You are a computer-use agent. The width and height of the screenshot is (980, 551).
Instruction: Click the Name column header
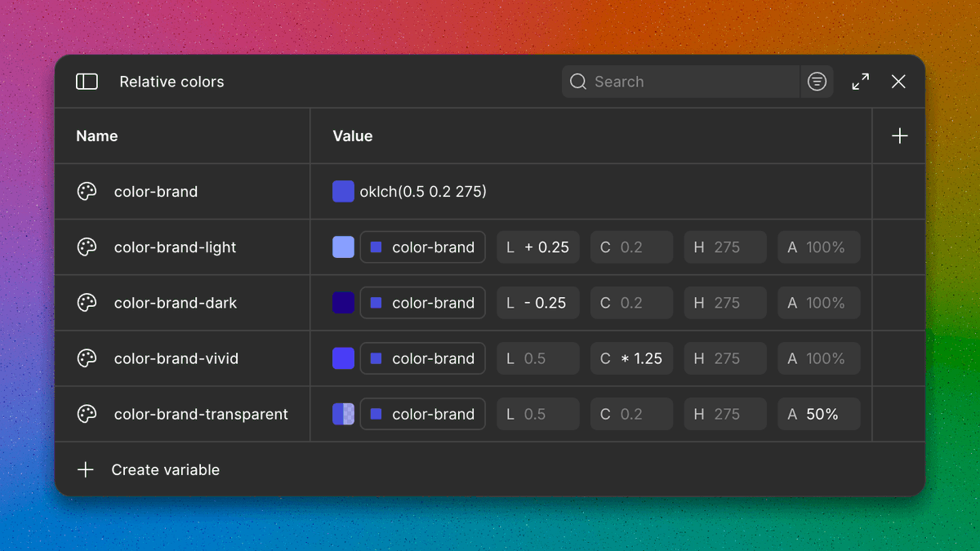[x=97, y=136]
